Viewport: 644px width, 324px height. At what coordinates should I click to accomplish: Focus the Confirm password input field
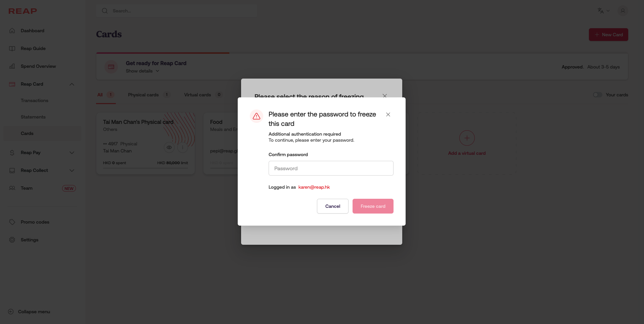331,168
